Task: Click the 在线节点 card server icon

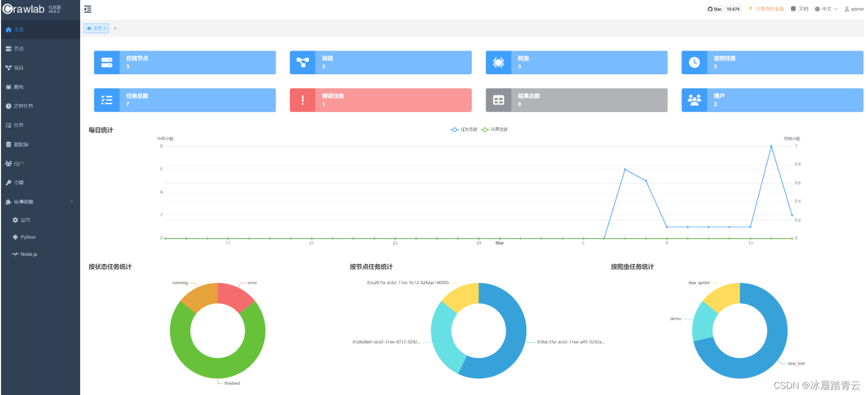Action: click(107, 62)
